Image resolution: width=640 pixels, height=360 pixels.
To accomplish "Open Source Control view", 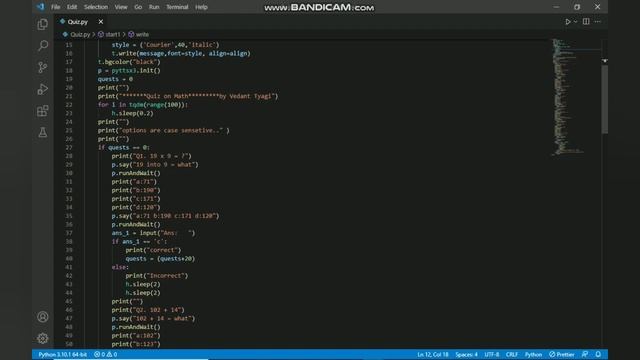I will pyautogui.click(x=42, y=67).
